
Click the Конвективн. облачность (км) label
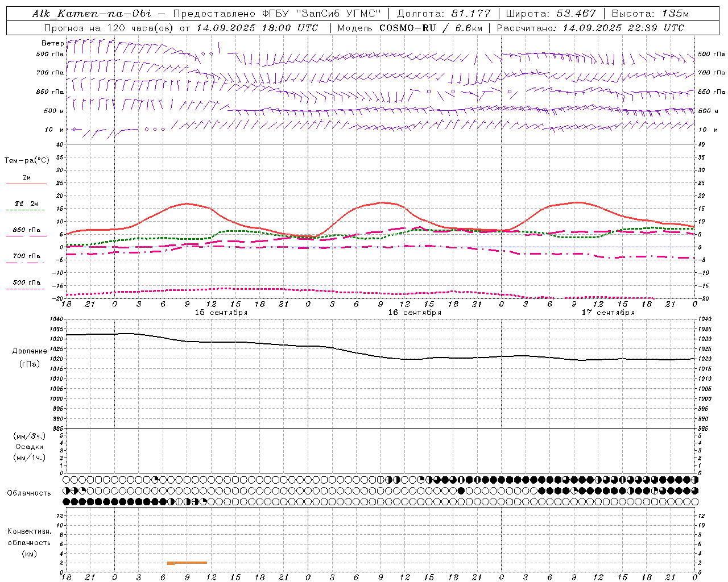pyautogui.click(x=29, y=542)
